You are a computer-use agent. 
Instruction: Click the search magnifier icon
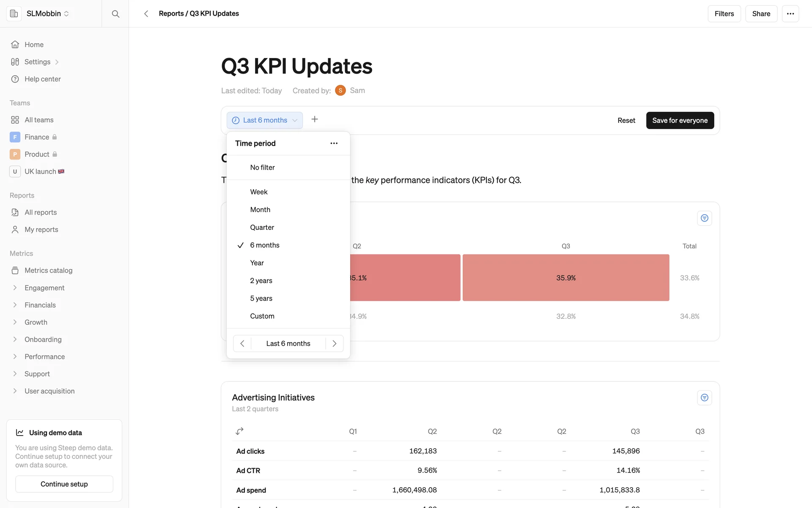(x=115, y=14)
